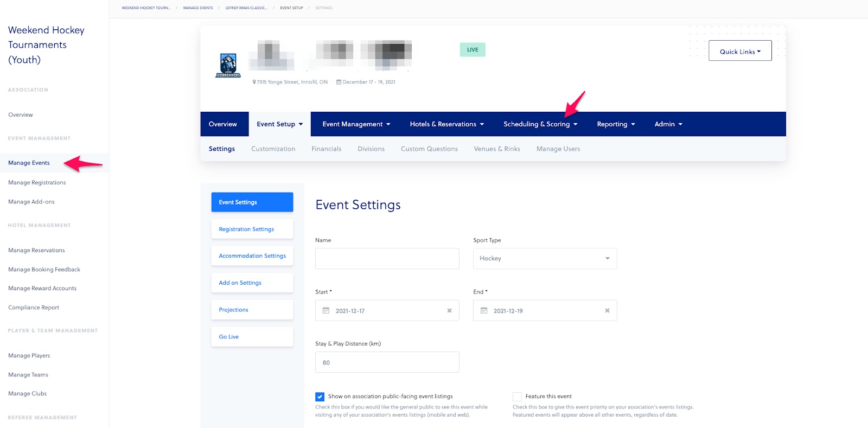Screen dimensions: 868x428
Task: Open calendar icon in End date field
Action: 484,311
